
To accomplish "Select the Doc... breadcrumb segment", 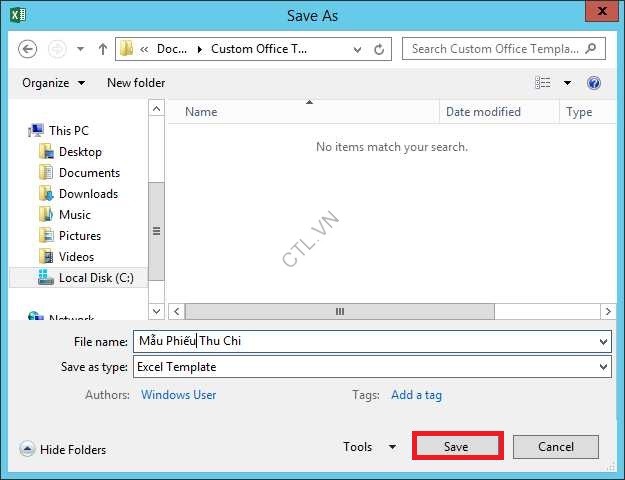I will pyautogui.click(x=172, y=49).
